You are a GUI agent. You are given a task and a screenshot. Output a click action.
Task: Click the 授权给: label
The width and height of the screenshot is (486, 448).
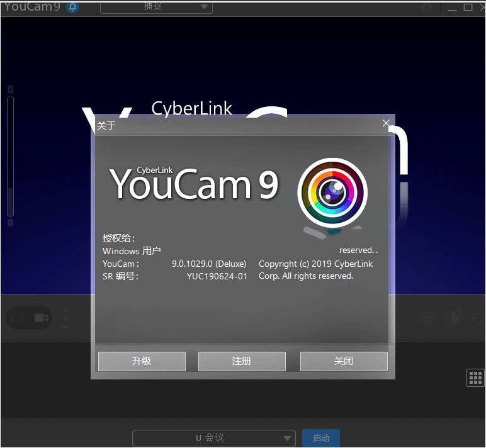point(119,238)
